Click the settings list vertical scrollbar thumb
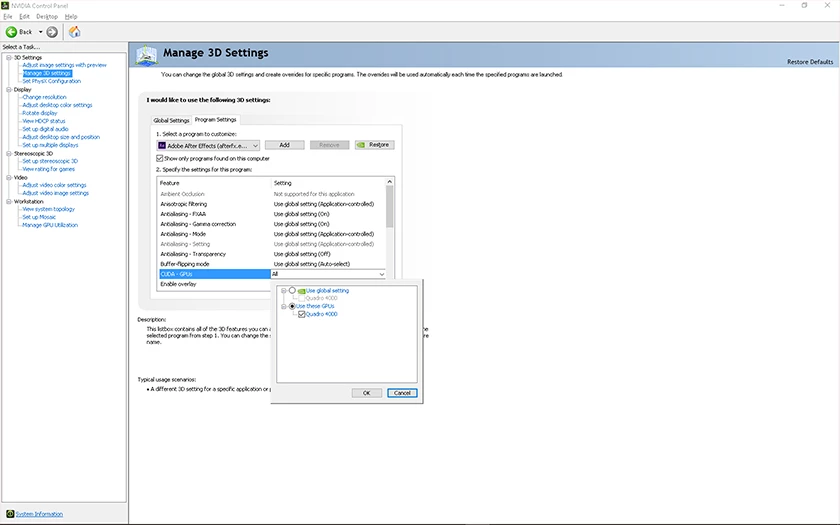This screenshot has width=840, height=525. coord(389,207)
